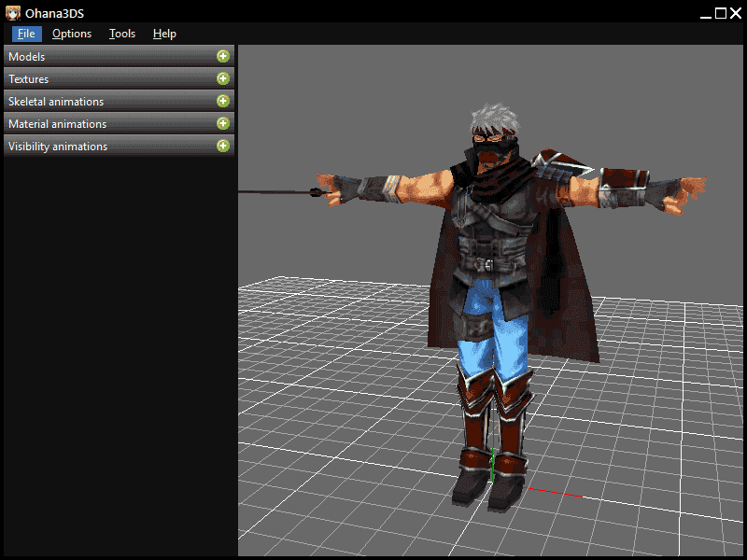The width and height of the screenshot is (747, 560).
Task: Expand the Textures panel with its plus icon
Action: click(x=223, y=78)
